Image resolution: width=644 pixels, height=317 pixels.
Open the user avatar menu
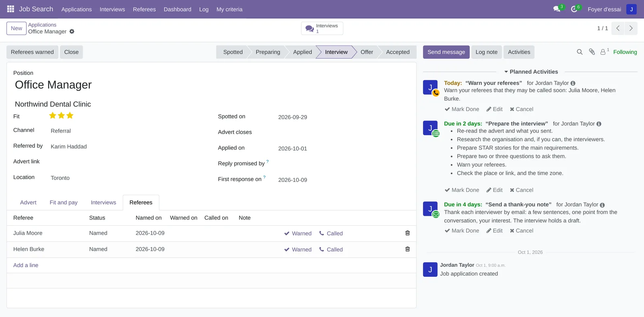[x=631, y=9]
